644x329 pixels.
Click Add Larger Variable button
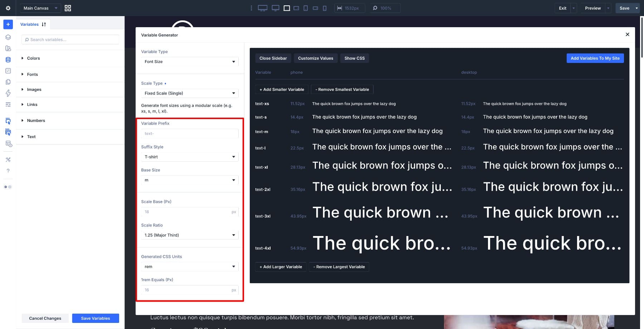(x=281, y=267)
